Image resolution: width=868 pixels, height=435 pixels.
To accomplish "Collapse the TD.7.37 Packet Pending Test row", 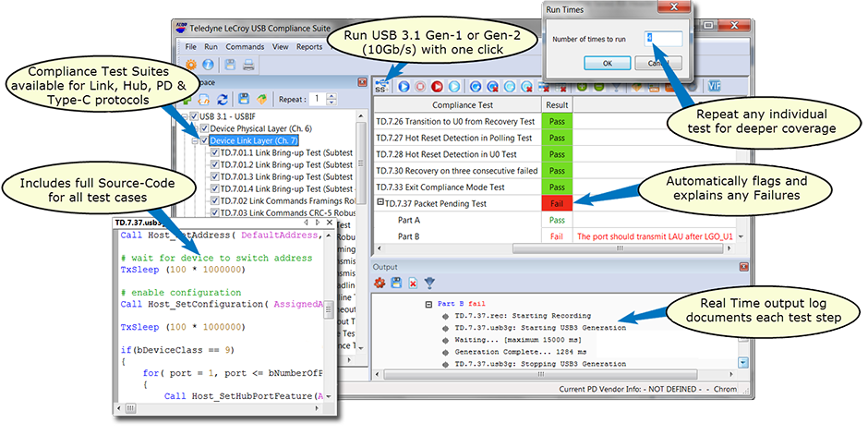I will (x=380, y=202).
